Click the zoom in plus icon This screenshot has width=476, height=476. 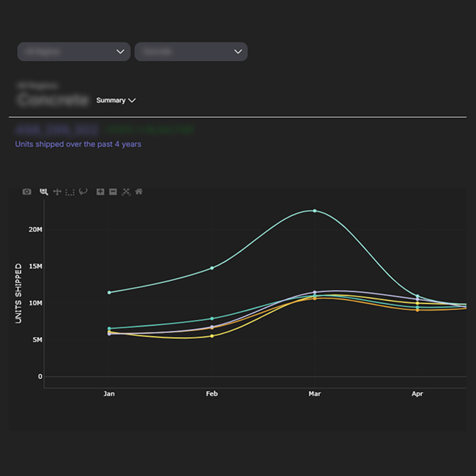point(100,192)
